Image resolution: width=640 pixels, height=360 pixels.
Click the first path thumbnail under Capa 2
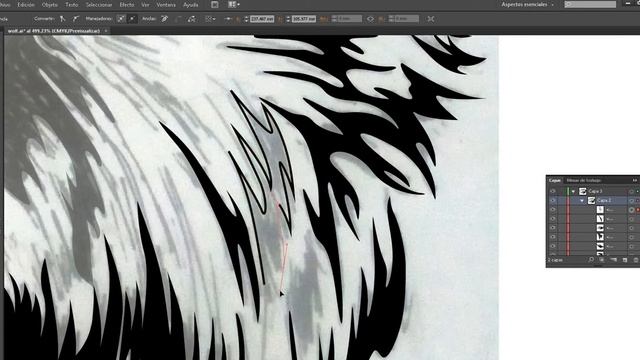pyautogui.click(x=600, y=210)
